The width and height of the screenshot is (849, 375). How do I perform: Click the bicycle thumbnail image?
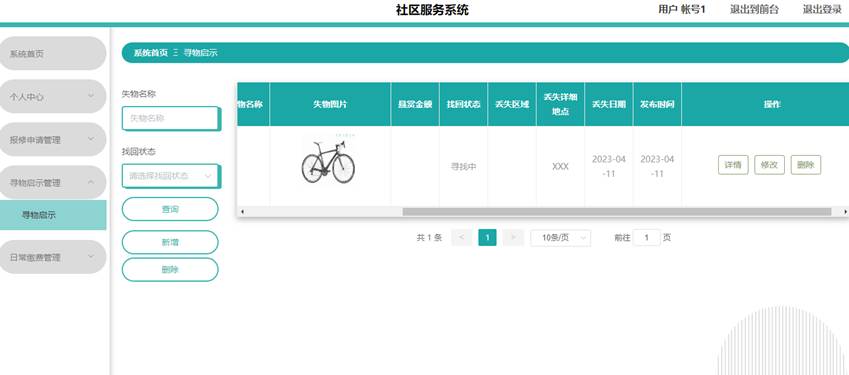coord(328,160)
